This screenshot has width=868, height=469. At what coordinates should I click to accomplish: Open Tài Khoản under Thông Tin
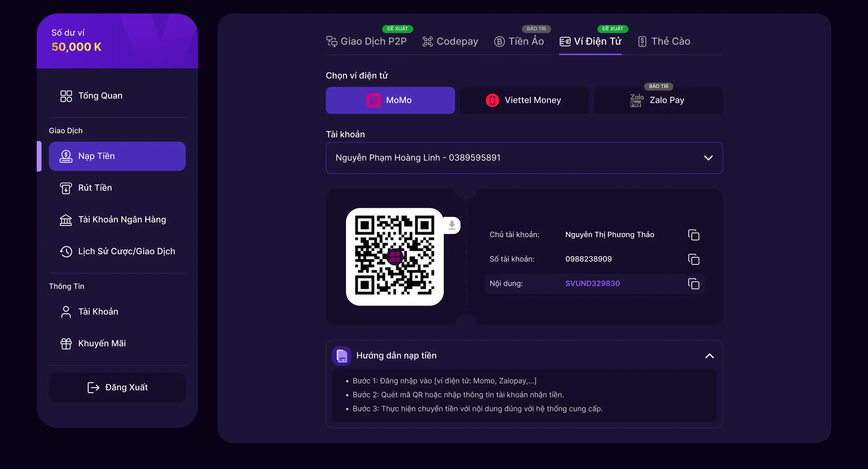pos(117,312)
